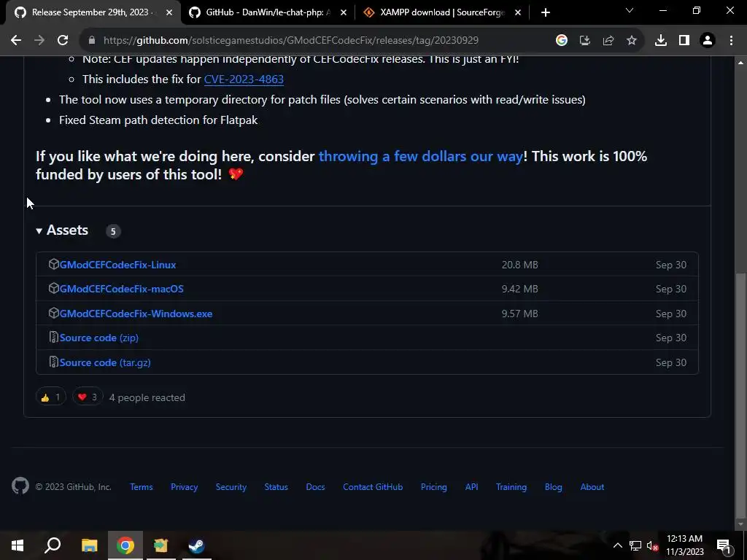The width and height of the screenshot is (747, 560).
Task: Click package icon beside GModCEFCodecFix-Linux
Action: 53,264
